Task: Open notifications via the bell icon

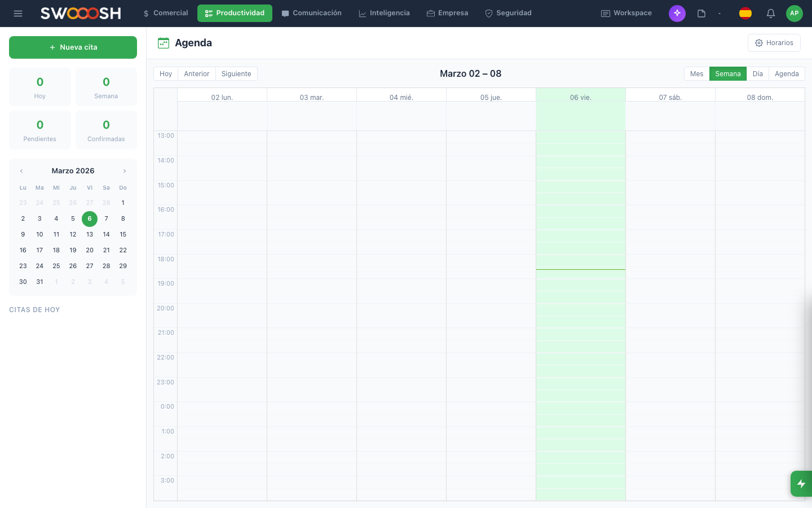Action: pyautogui.click(x=770, y=13)
